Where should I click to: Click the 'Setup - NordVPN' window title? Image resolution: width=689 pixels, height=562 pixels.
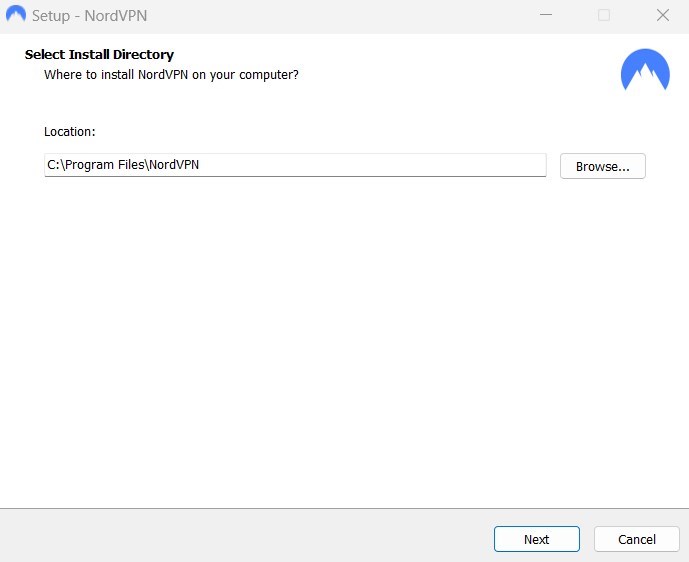tap(89, 16)
